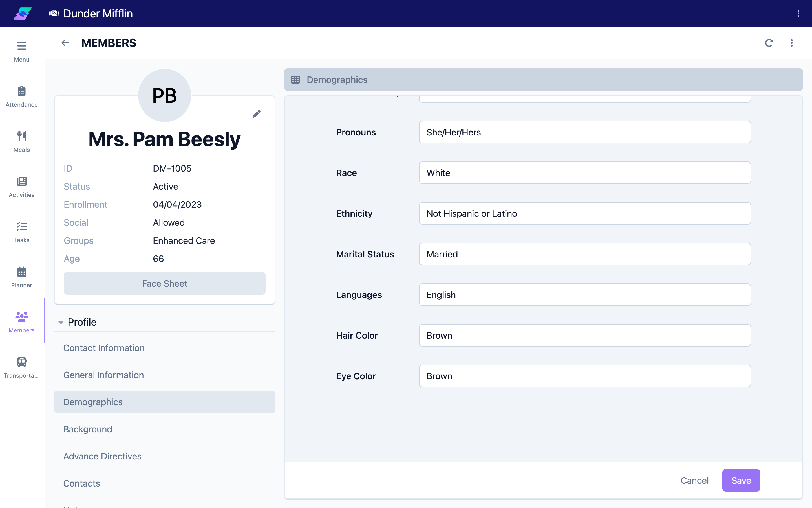Image resolution: width=812 pixels, height=508 pixels.
Task: Click the Face Sheet button
Action: 164,283
